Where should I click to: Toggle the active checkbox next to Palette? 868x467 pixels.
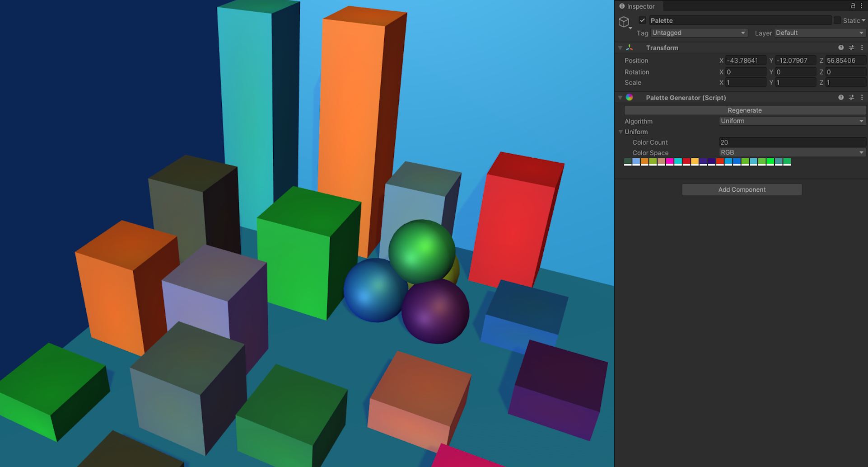coord(642,20)
